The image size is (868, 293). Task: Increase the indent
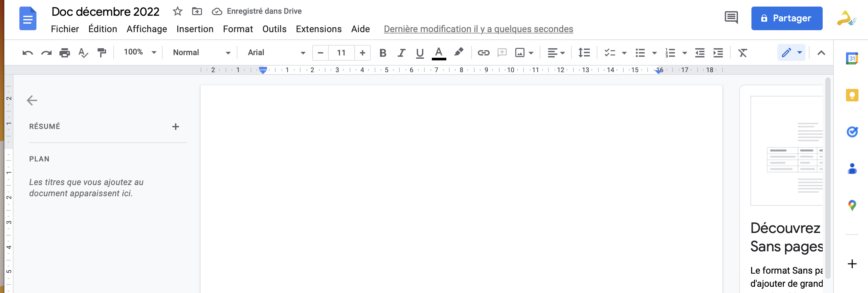pos(718,52)
